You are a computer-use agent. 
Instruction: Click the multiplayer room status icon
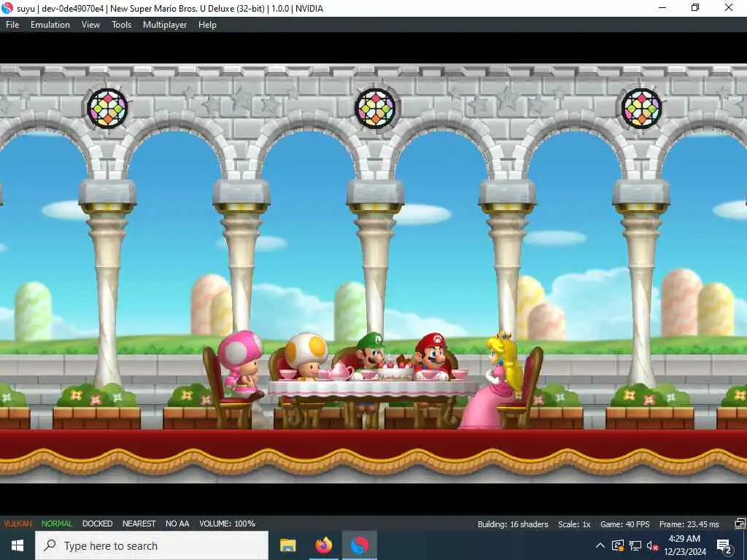740,524
